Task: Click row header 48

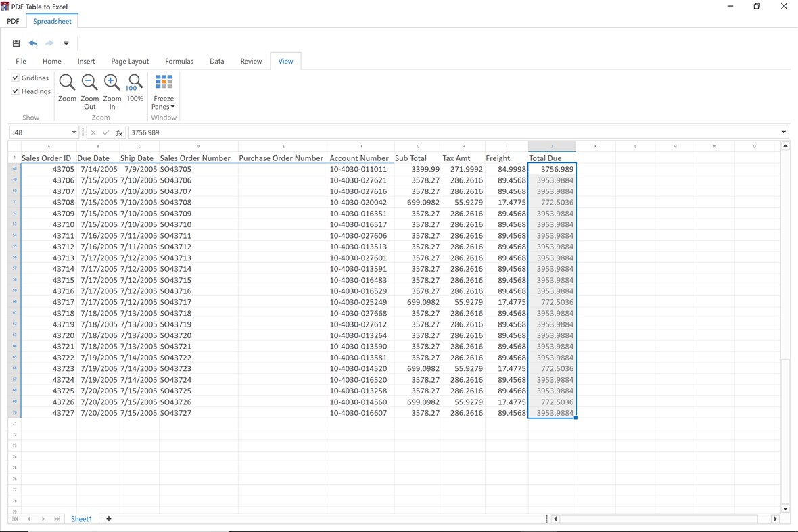Action: coord(14,169)
